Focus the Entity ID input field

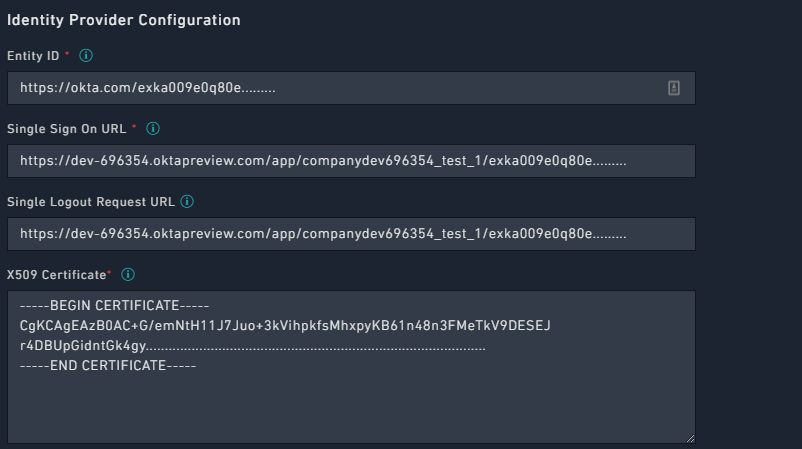point(330,88)
